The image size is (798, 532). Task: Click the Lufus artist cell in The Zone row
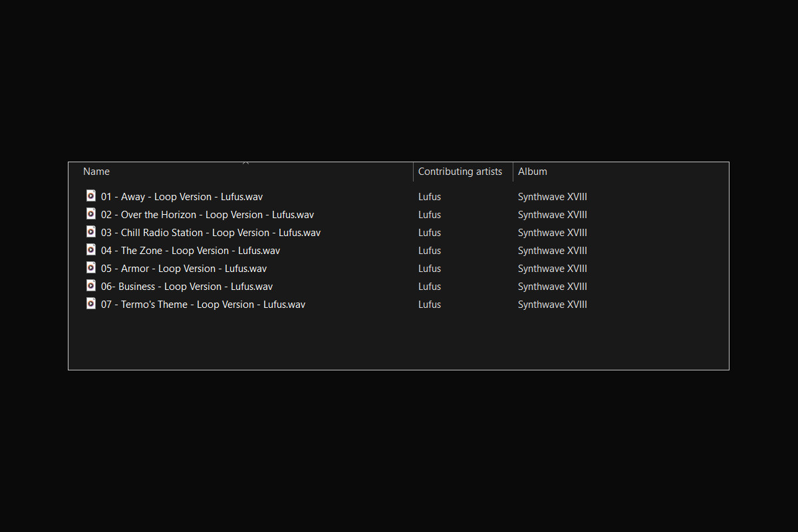pyautogui.click(x=430, y=251)
